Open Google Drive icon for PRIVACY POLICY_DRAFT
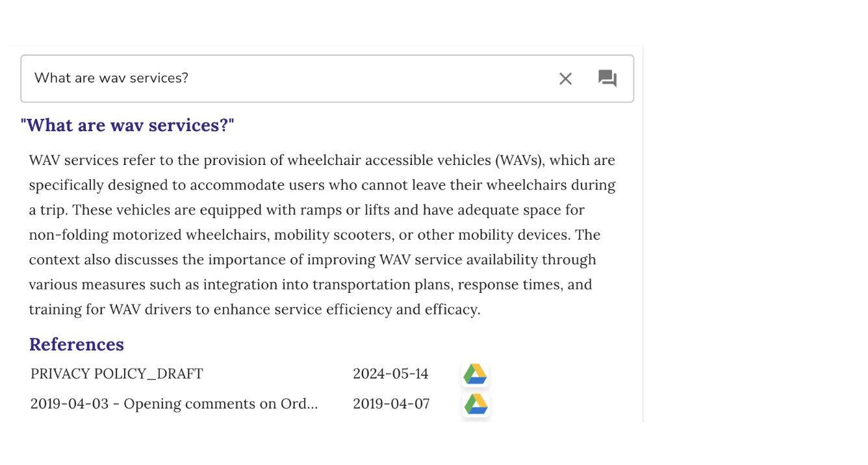The width and height of the screenshot is (868, 465). click(475, 374)
